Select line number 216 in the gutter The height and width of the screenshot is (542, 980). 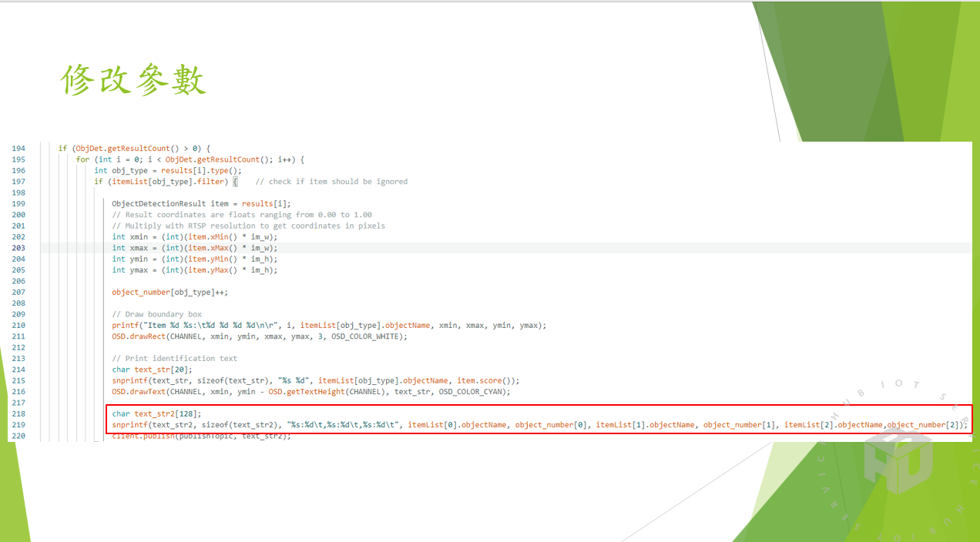[x=18, y=391]
